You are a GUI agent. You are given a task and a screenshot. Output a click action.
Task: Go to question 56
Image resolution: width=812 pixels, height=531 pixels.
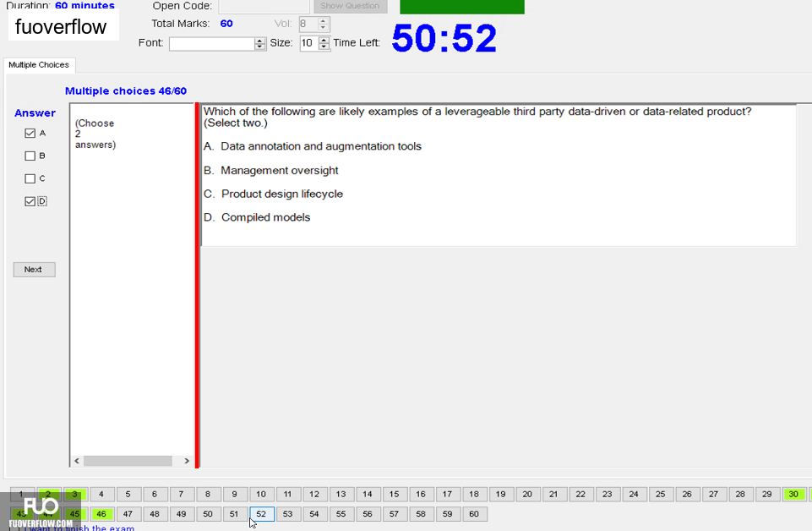click(x=368, y=514)
